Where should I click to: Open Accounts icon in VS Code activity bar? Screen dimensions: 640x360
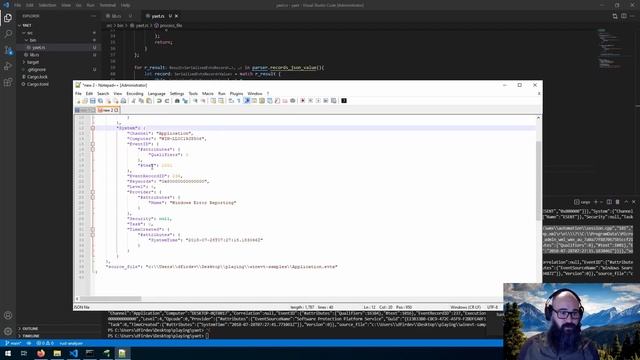(x=8, y=316)
